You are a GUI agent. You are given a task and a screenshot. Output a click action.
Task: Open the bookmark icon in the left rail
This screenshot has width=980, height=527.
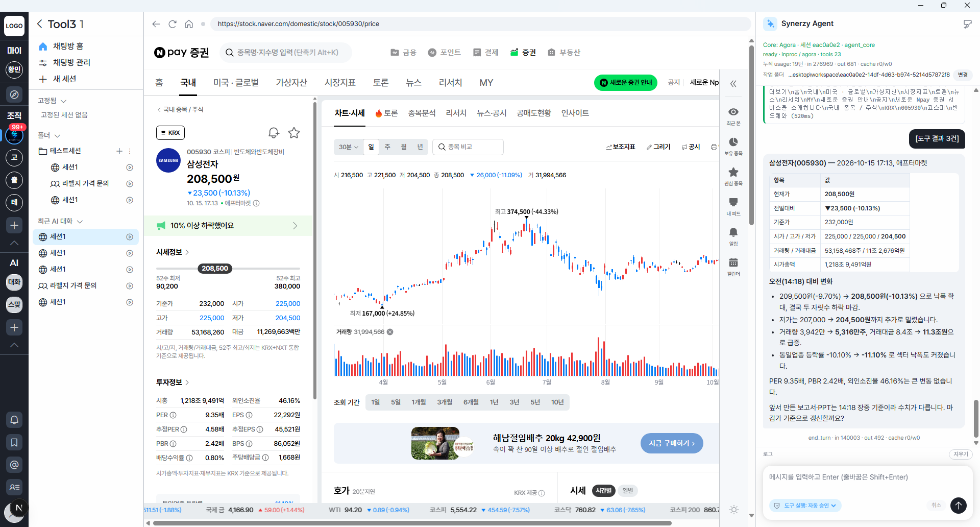[x=14, y=442]
